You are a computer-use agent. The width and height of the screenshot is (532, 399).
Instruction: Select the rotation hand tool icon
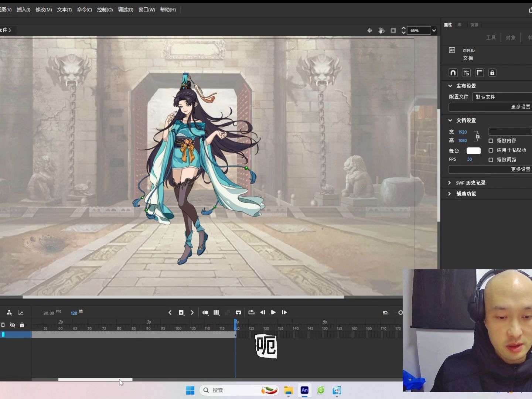(381, 31)
